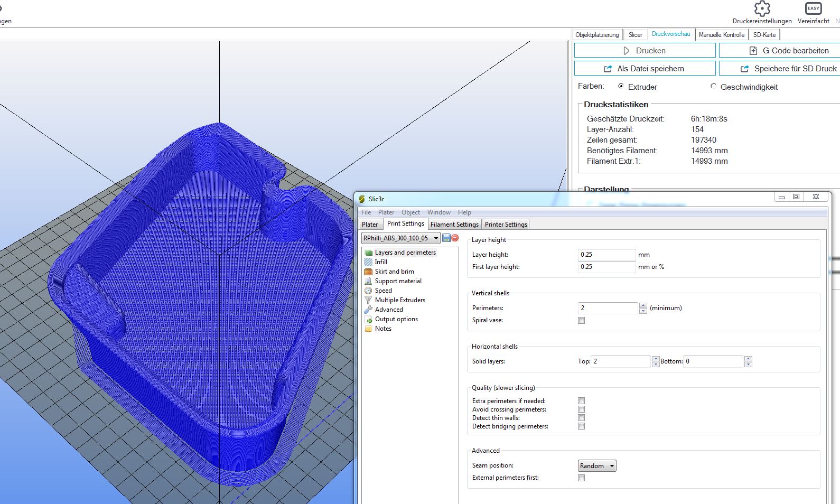The height and width of the screenshot is (504, 840).
Task: Click the Drucken button
Action: (645, 51)
